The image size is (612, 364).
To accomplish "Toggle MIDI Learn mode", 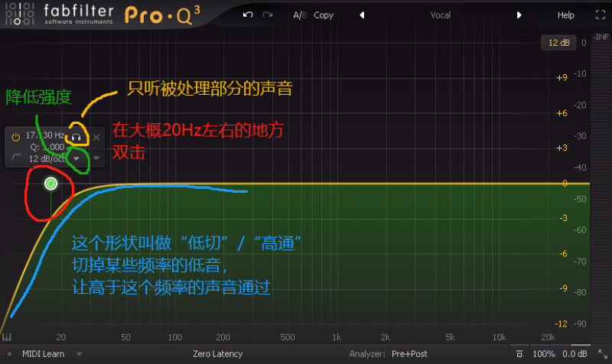I will pos(44,354).
